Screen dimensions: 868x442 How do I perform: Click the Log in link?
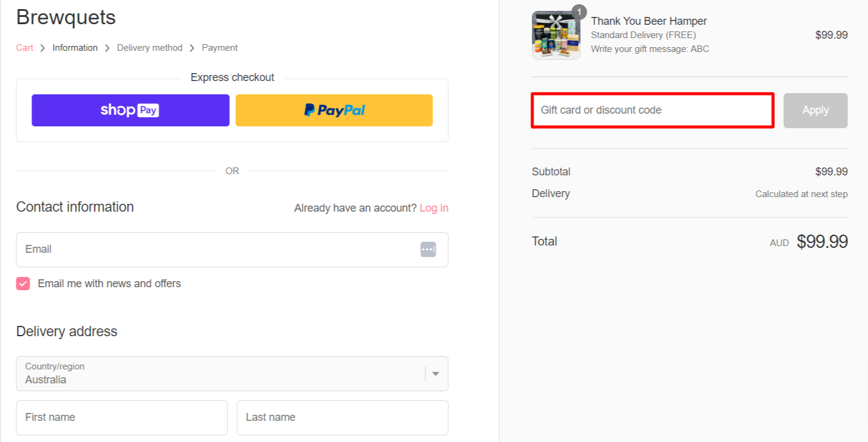(434, 208)
